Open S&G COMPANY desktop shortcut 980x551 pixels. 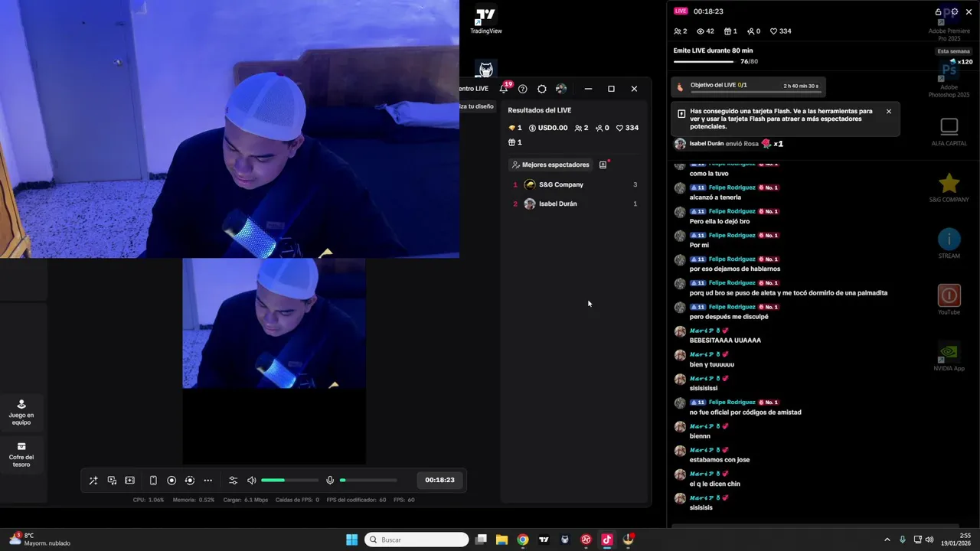[949, 187]
